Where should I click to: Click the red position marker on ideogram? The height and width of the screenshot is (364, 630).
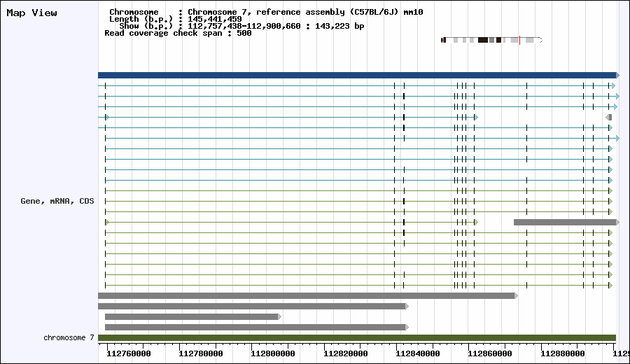pos(519,40)
